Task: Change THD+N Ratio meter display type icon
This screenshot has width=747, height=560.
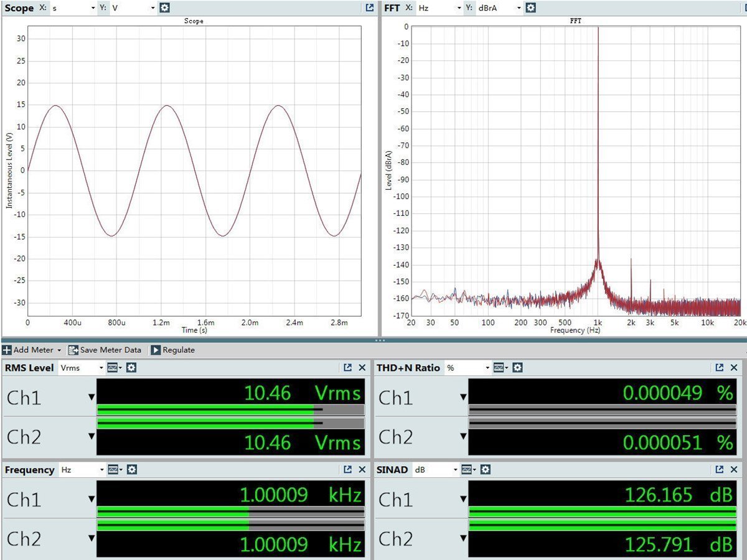Action: [499, 368]
